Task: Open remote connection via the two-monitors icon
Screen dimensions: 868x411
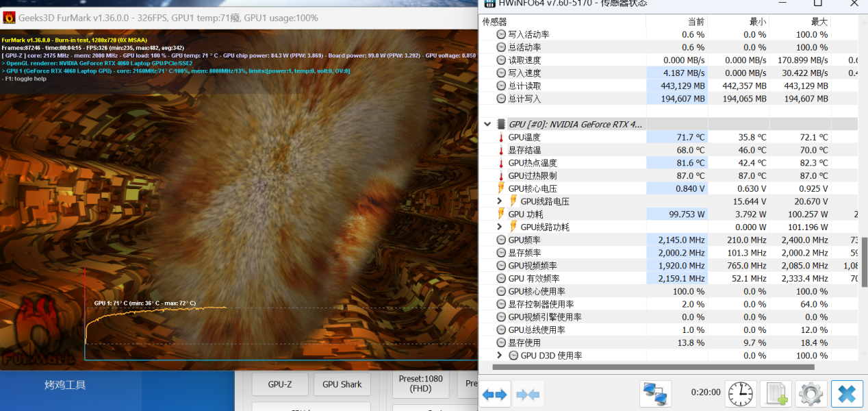Action: click(x=656, y=394)
